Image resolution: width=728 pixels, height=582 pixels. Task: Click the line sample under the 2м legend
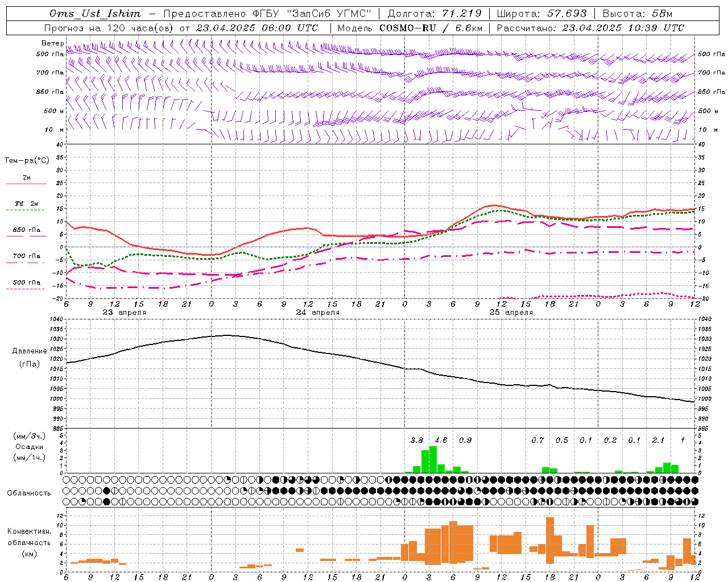26,184
